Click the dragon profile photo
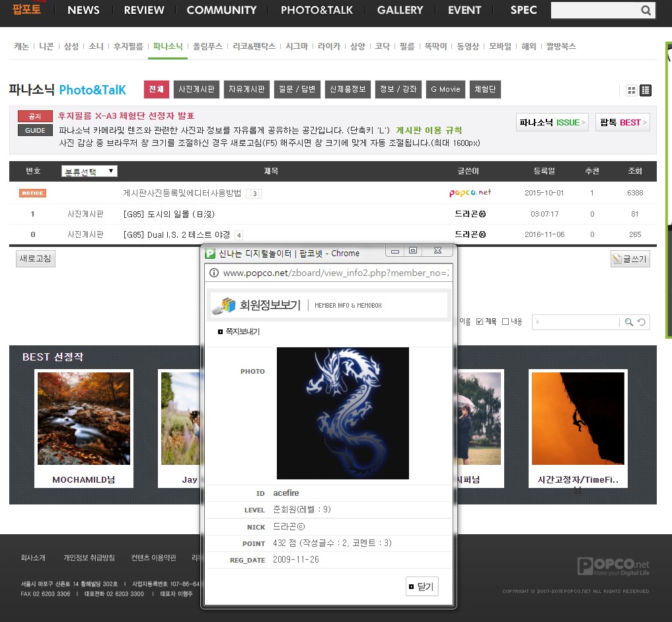 (x=343, y=413)
